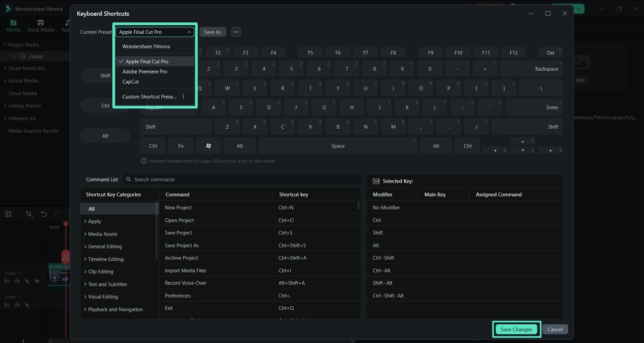Click the left arrow key on the keyboard
The height and width of the screenshot is (343, 644).
click(495, 150)
